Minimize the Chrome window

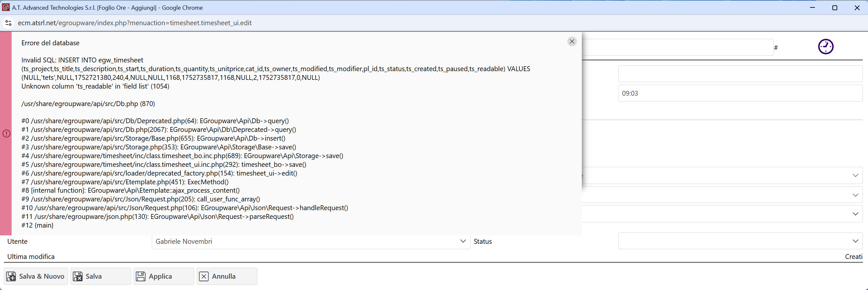click(x=812, y=7)
